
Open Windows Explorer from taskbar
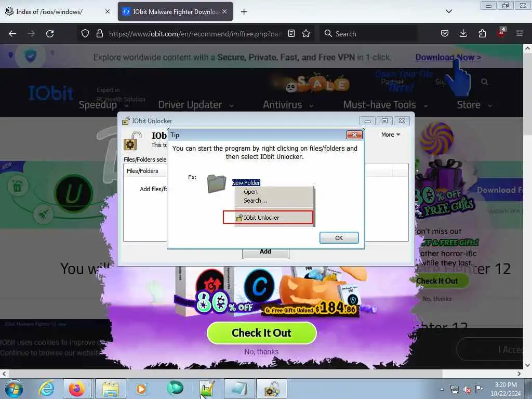click(x=111, y=389)
